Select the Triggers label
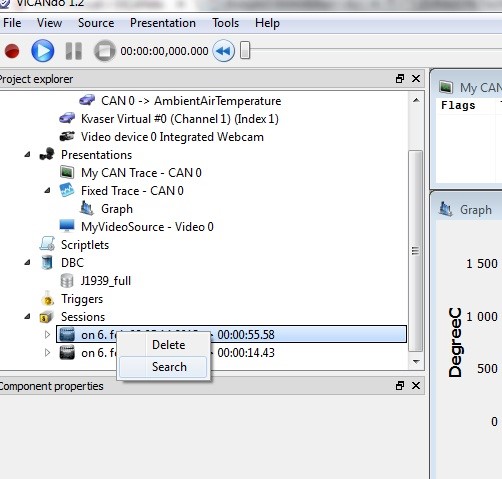The width and height of the screenshot is (502, 479). tap(82, 299)
